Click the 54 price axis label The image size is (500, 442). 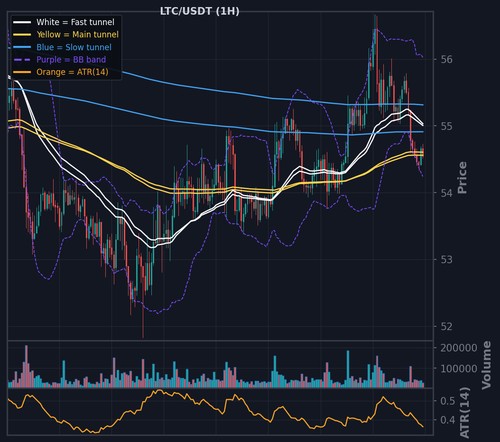(447, 193)
